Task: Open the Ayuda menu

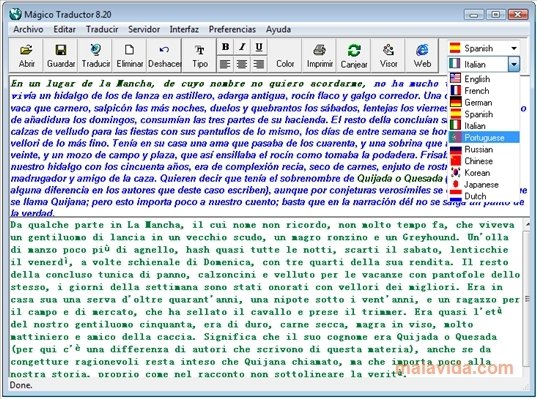Action: (x=278, y=29)
